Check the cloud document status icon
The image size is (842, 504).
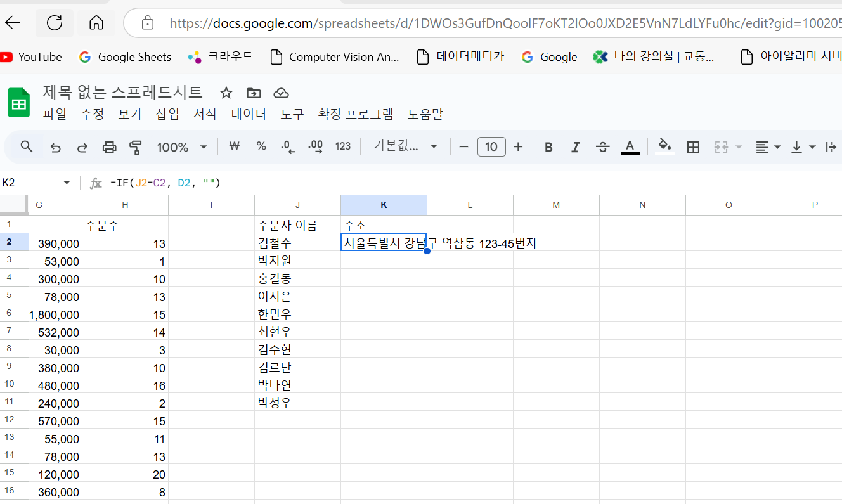tap(281, 93)
